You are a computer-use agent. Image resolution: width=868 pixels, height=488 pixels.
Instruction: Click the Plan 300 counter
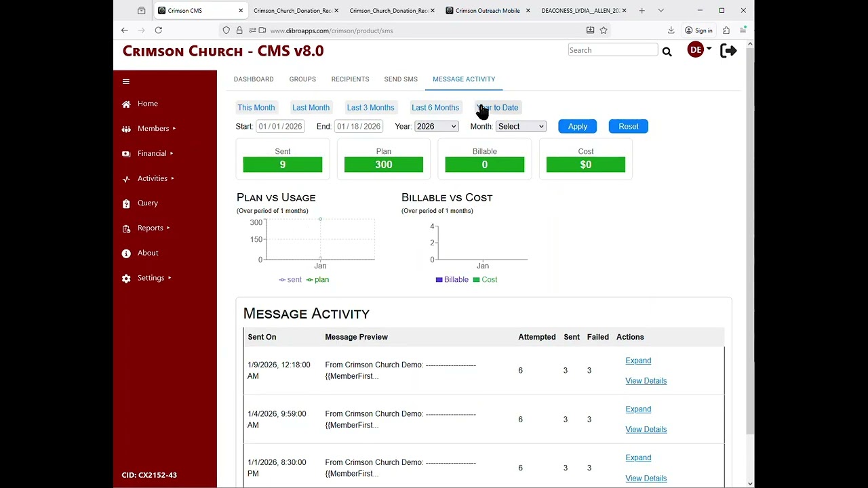pos(384,165)
